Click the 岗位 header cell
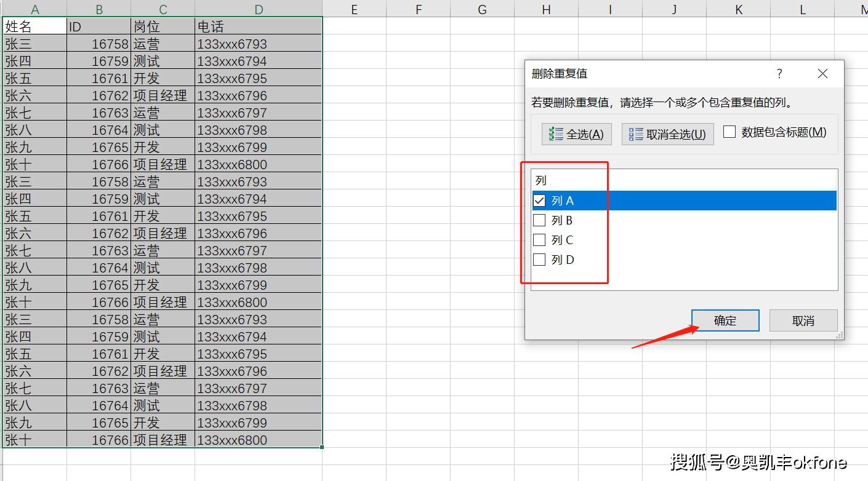 click(163, 26)
